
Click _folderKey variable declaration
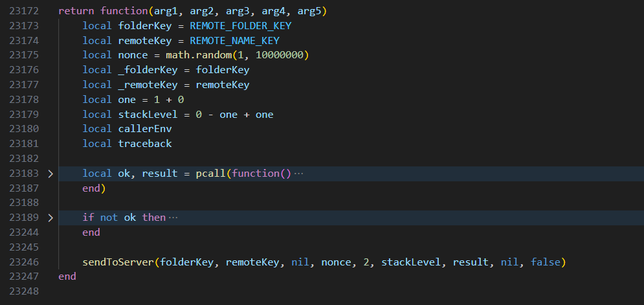tap(148, 70)
